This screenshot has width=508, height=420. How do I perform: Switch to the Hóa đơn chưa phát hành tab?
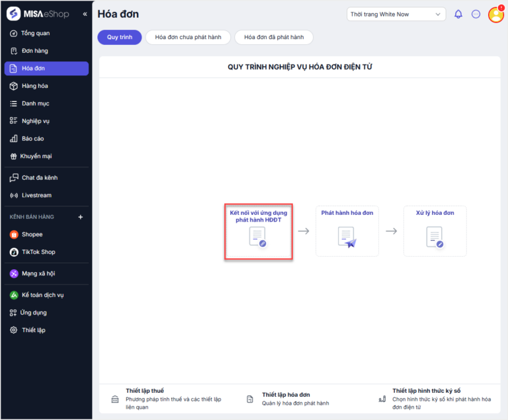188,37
